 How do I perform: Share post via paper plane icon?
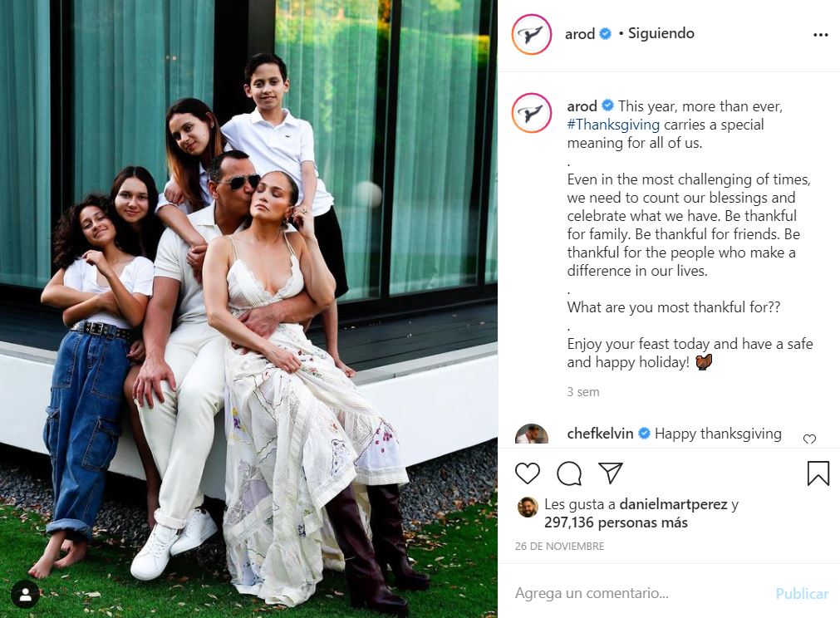pos(610,473)
